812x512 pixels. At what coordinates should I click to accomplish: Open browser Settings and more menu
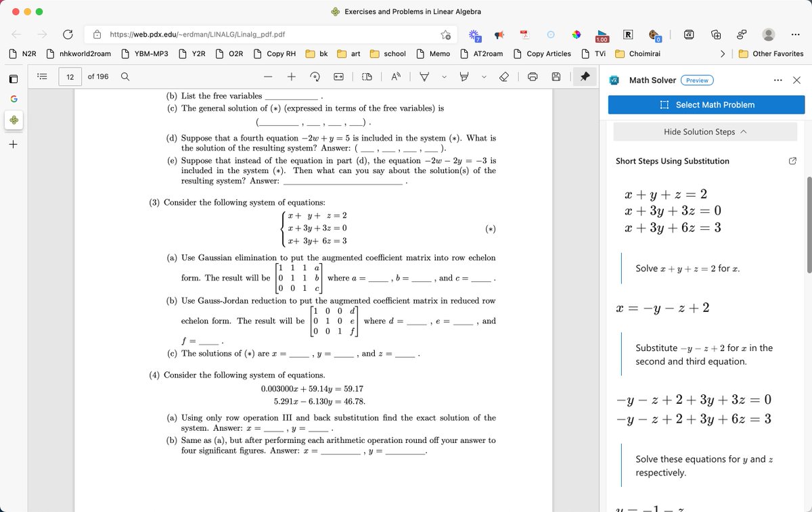tap(796, 34)
